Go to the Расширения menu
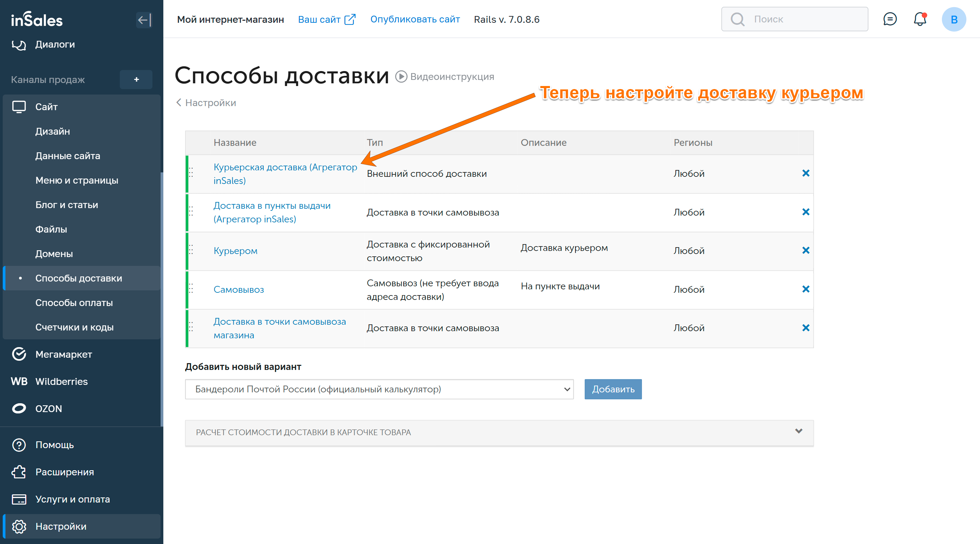The height and width of the screenshot is (544, 980). (x=64, y=472)
